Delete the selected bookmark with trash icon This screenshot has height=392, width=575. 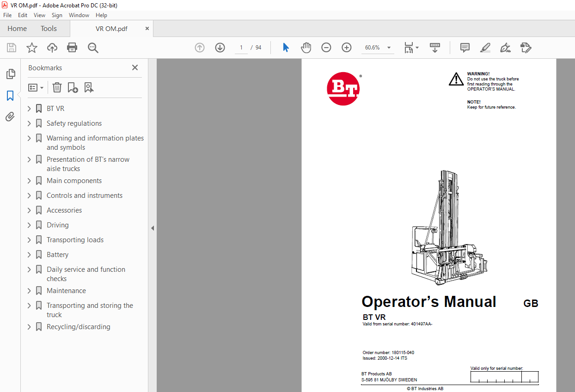point(57,87)
